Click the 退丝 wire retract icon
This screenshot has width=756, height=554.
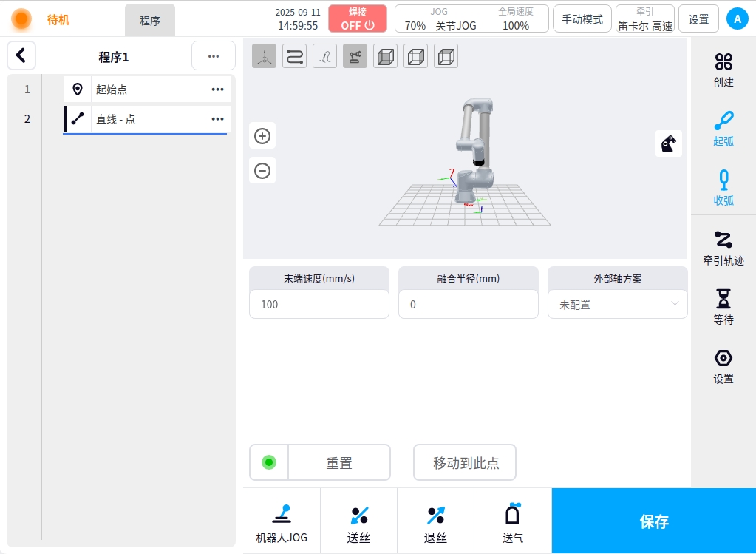435,521
